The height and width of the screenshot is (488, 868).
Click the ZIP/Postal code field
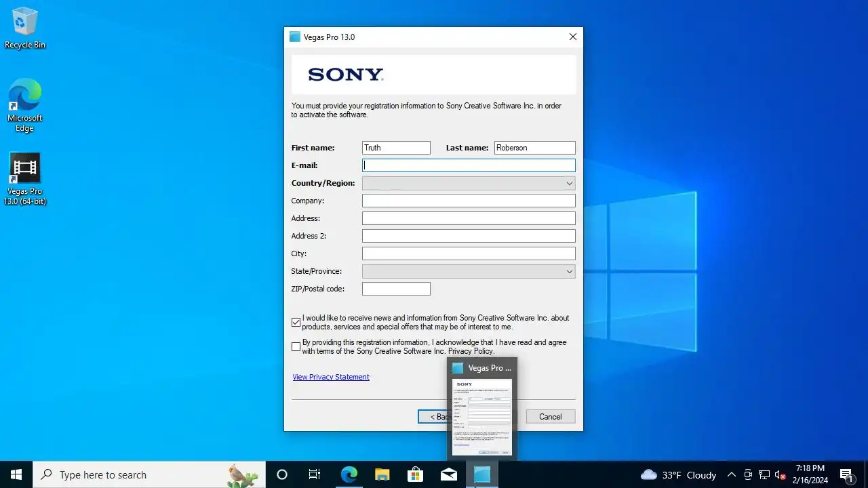[x=396, y=289]
